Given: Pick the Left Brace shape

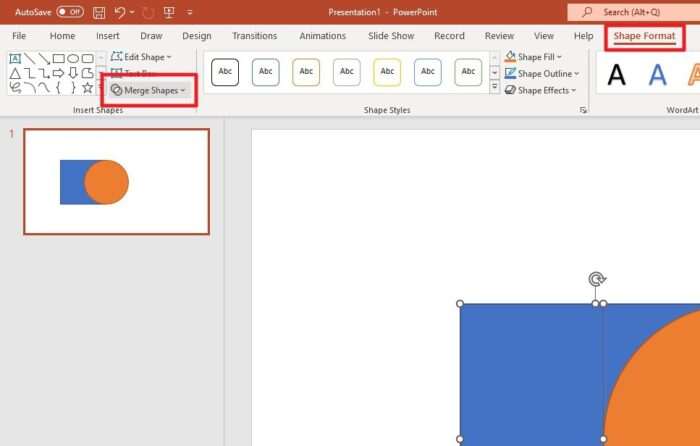Looking at the screenshot, I should click(58, 88).
